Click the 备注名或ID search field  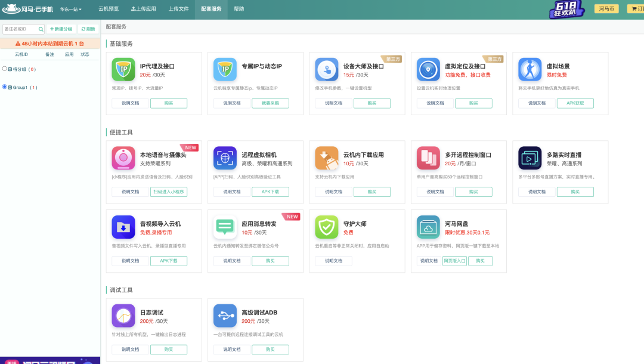pos(21,29)
